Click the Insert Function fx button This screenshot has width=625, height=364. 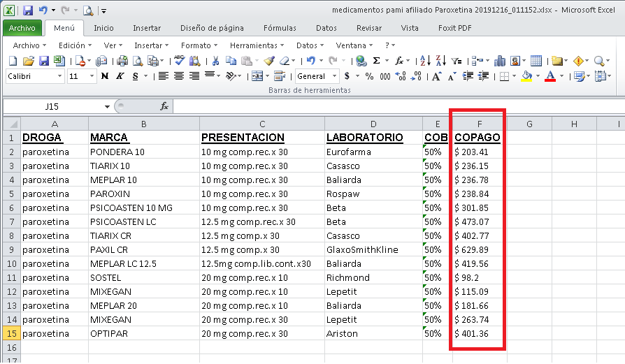click(164, 106)
